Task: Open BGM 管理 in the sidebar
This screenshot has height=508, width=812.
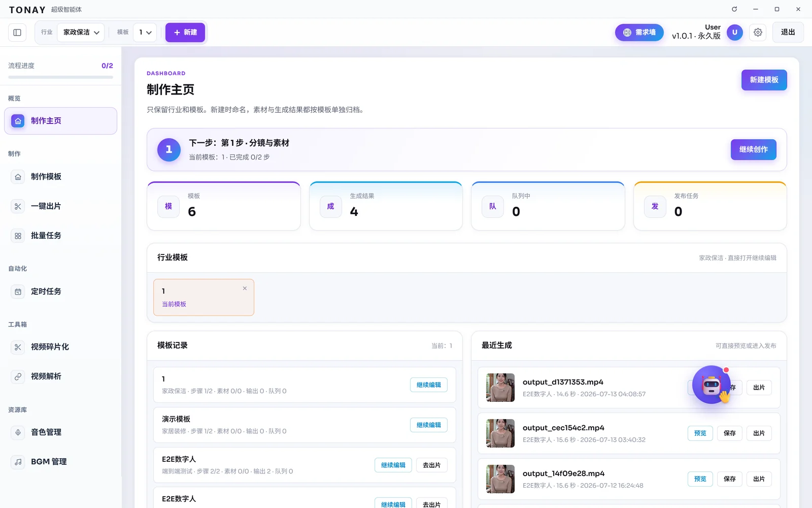Action: (60, 462)
